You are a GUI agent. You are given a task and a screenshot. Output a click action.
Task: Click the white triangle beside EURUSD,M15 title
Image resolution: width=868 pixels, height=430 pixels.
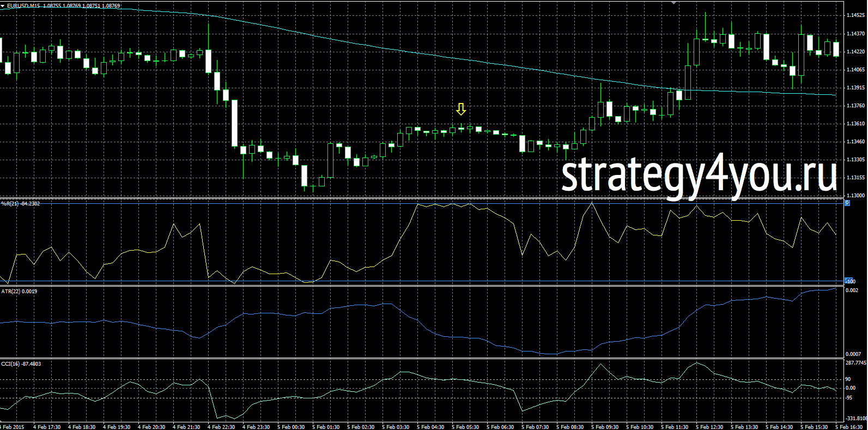pos(3,5)
